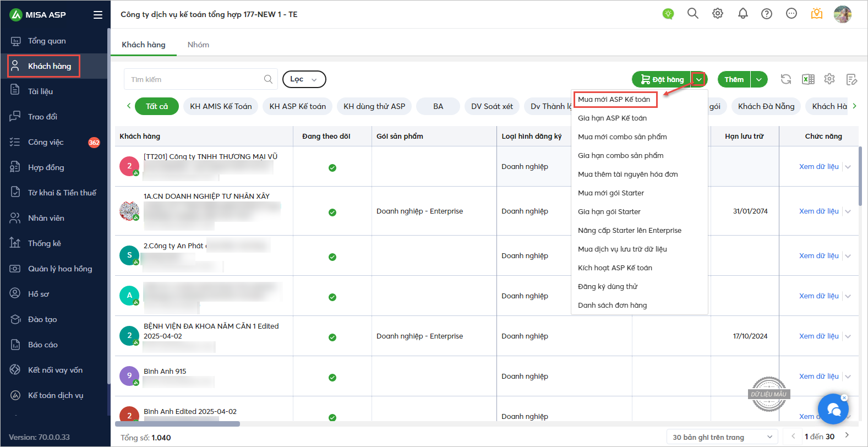The width and height of the screenshot is (868, 447).
Task: Expand the Thêm dropdown arrow
Action: coord(759,79)
